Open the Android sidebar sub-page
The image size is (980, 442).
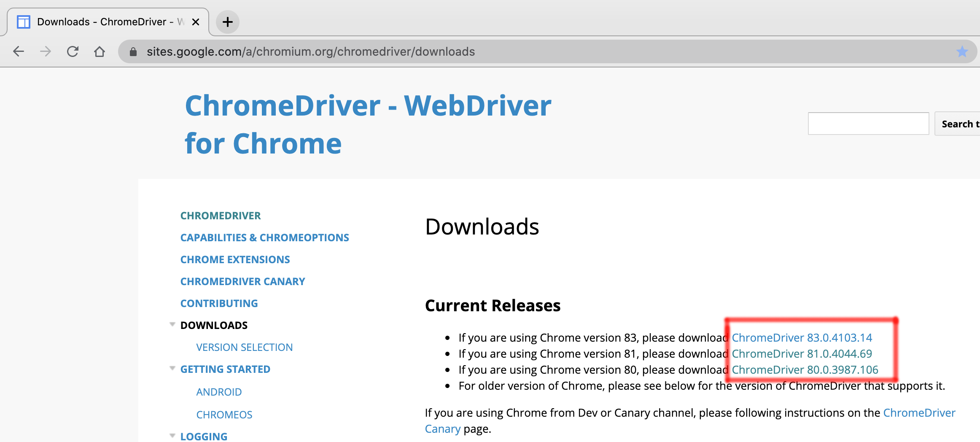(219, 392)
